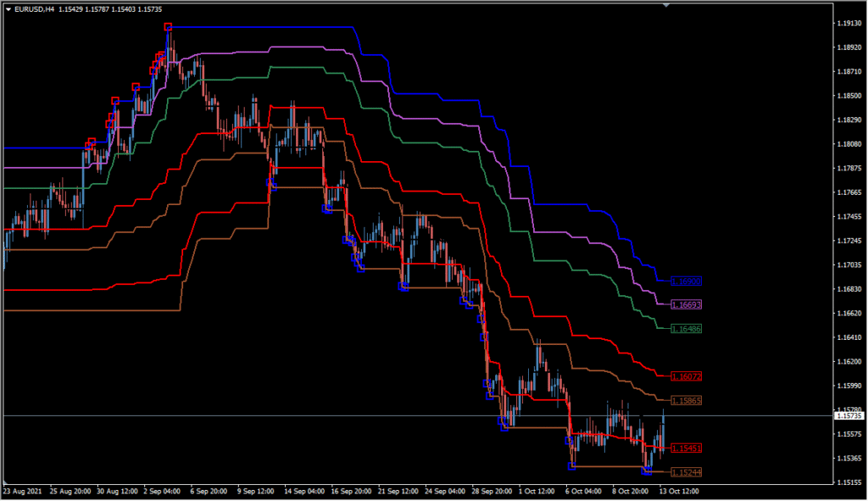This screenshot has height=501, width=868.
Task: Click the 1 Oct 12:00 label on the time axis
Action: coord(537,491)
